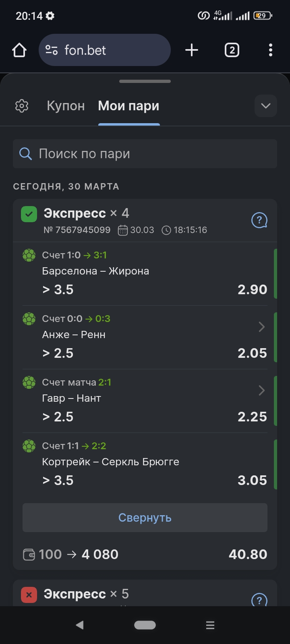Tap football icon next to Барселона – Жирона
290x644 pixels.
pyautogui.click(x=29, y=255)
